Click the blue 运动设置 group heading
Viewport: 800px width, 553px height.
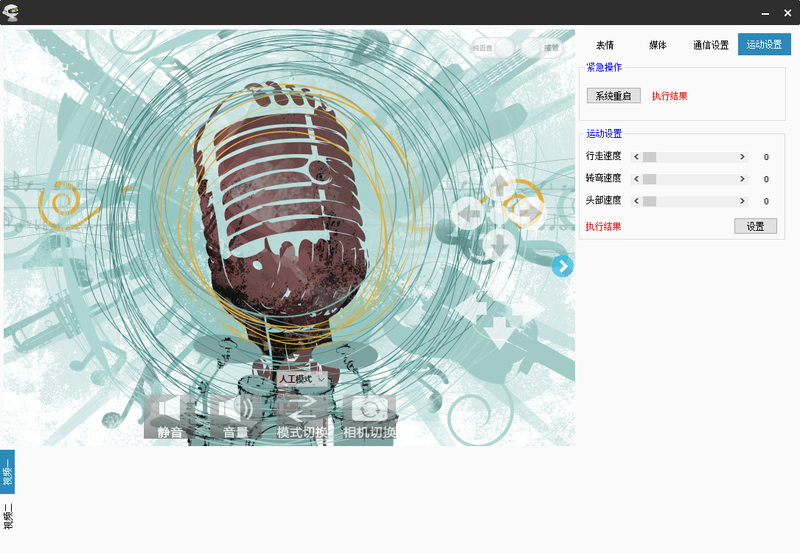click(x=604, y=134)
